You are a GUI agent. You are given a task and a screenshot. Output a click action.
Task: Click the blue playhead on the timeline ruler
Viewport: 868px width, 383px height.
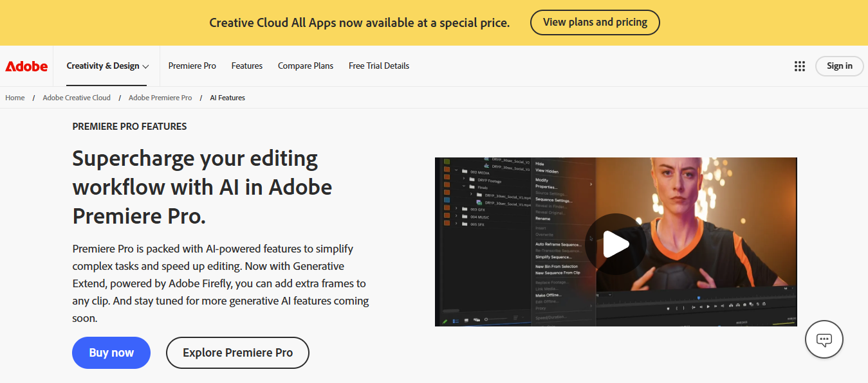click(699, 298)
